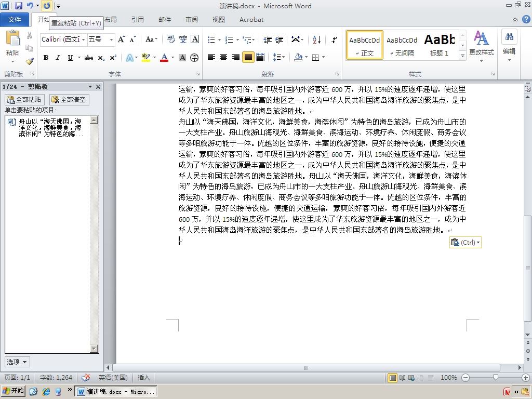Open the Font dialog launcher
Viewport: 532px width, 399px height.
coord(197,74)
